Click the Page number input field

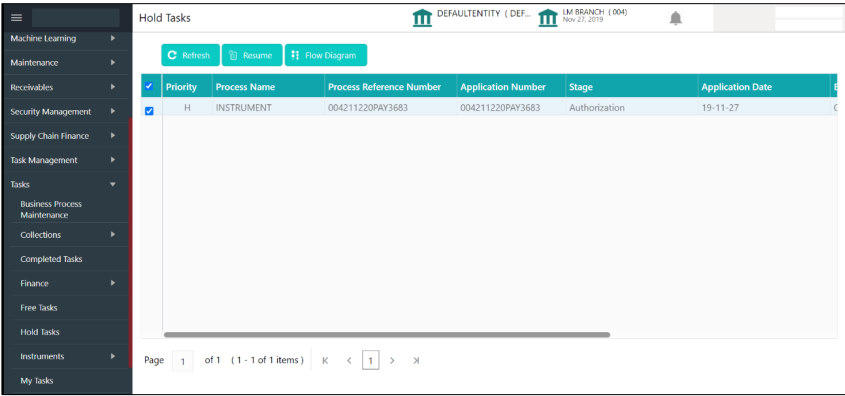pyautogui.click(x=183, y=361)
